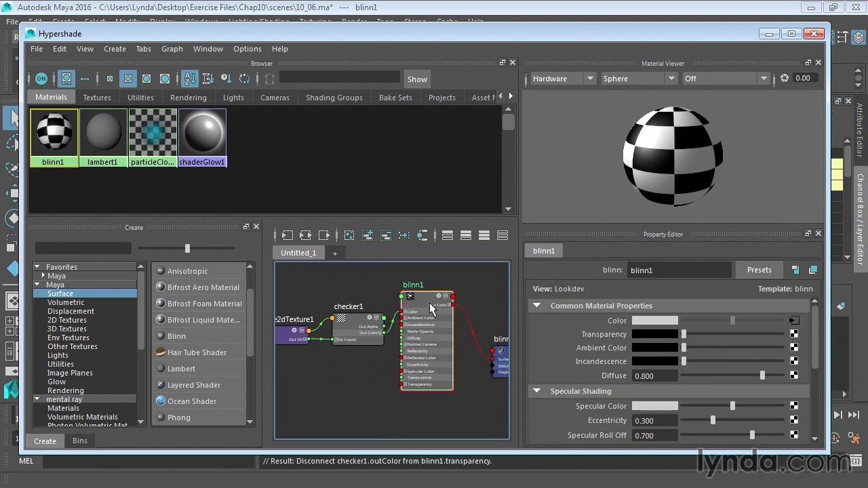Open the environment Off dropdown
The image size is (868, 488).
point(726,79)
